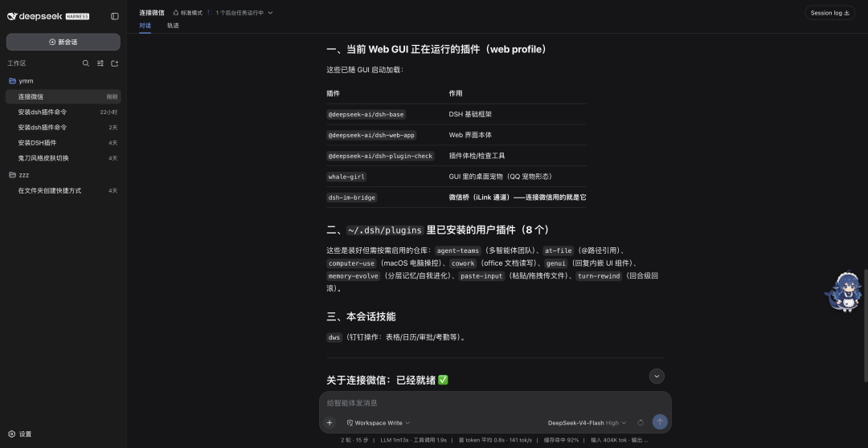Click the whale-girl plugin name cell

tap(346, 177)
